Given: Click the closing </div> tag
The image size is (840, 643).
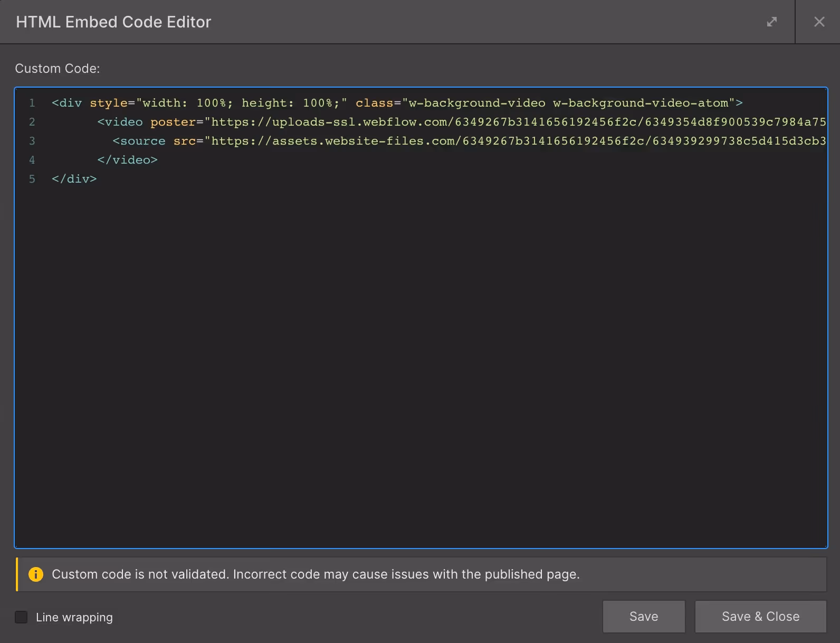Looking at the screenshot, I should (74, 179).
